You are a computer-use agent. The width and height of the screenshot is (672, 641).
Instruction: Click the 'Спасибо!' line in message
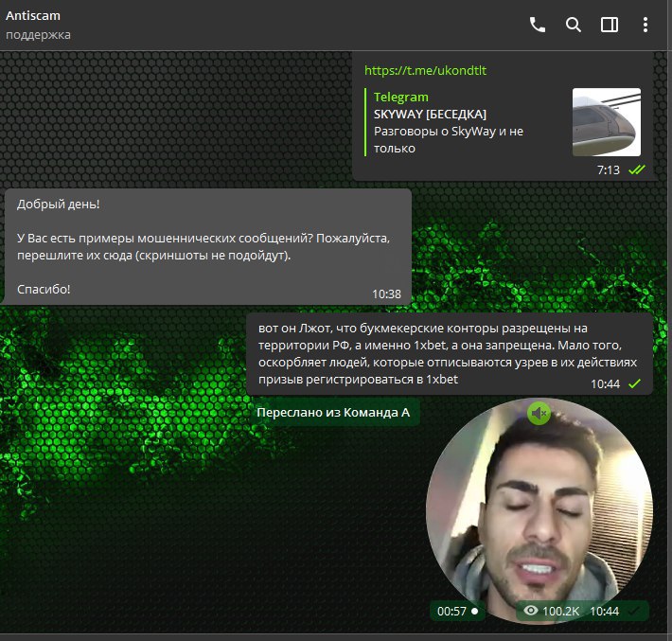click(x=44, y=290)
